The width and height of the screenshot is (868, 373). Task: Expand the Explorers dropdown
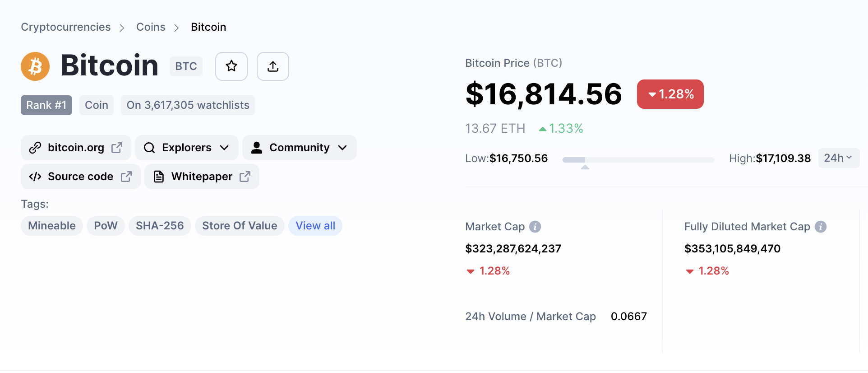tap(186, 148)
